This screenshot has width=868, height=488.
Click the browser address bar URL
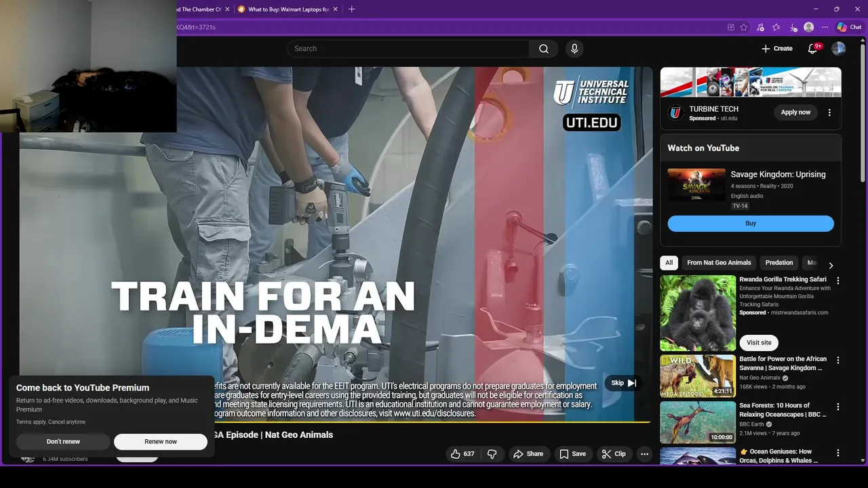pos(448,27)
